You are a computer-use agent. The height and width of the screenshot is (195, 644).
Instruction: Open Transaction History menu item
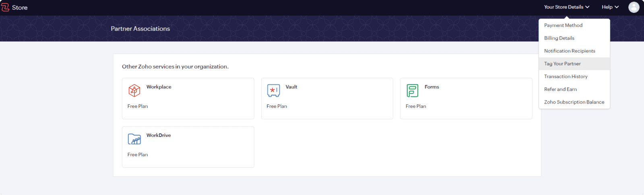click(574, 77)
